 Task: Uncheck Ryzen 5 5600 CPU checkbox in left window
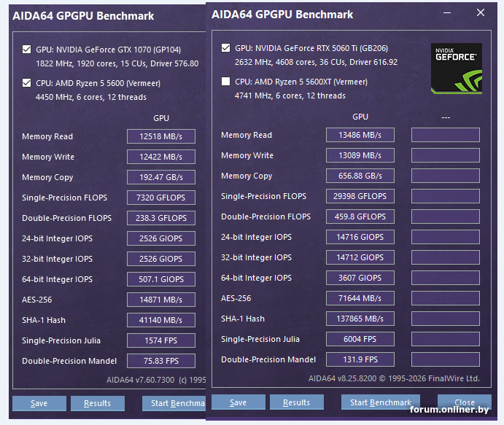[27, 83]
